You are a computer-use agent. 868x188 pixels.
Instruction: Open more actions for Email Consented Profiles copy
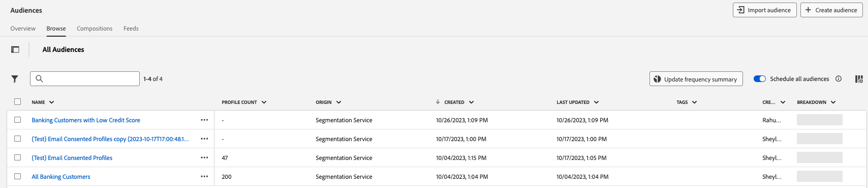tap(204, 139)
